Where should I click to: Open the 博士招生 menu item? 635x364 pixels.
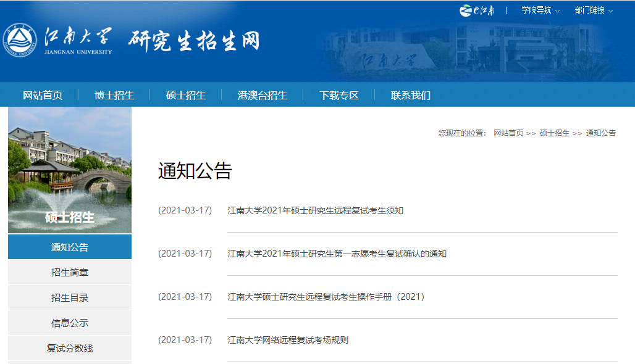click(x=114, y=95)
